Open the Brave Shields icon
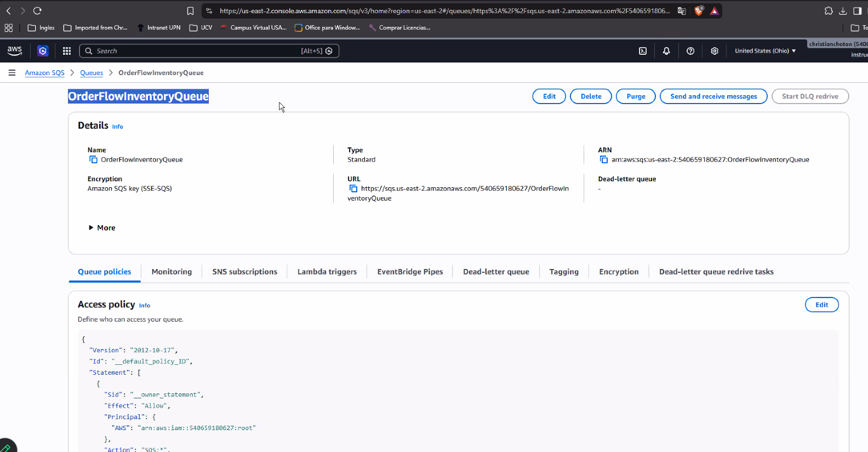868x452 pixels. coord(699,10)
